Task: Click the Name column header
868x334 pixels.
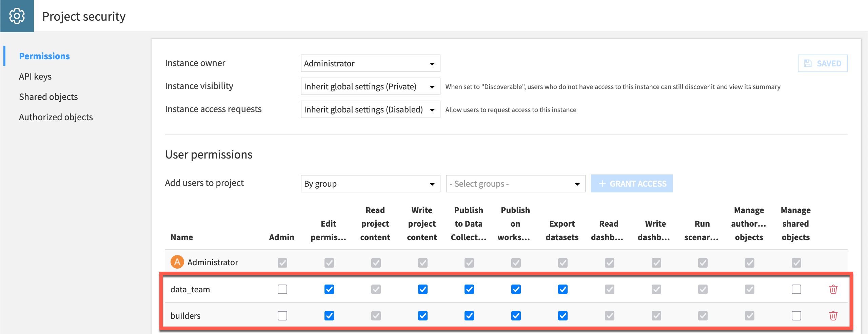Action: 182,237
